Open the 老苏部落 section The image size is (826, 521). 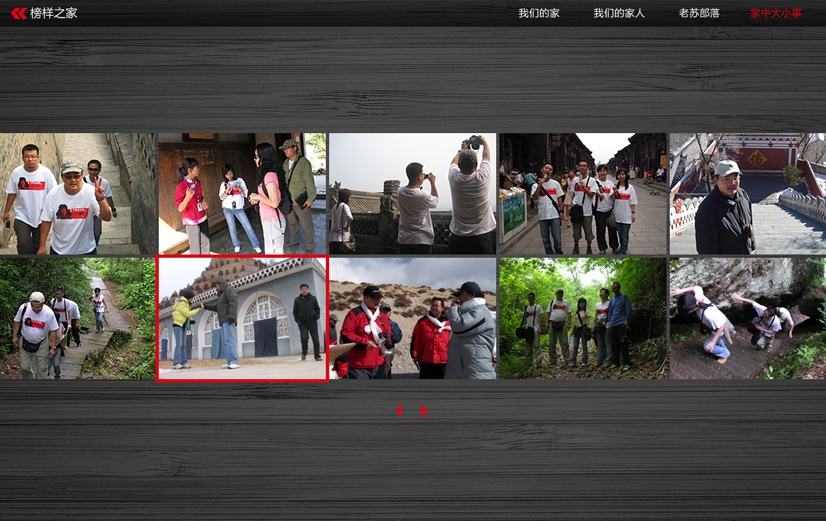click(699, 13)
